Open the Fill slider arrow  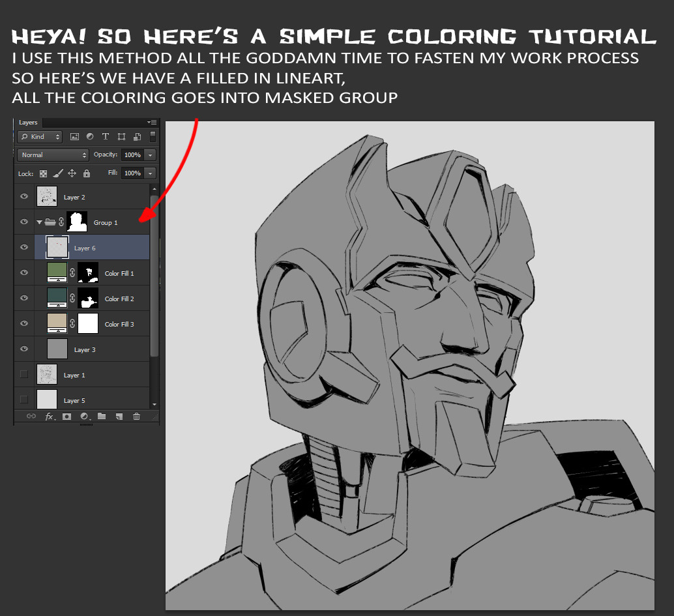(x=151, y=173)
